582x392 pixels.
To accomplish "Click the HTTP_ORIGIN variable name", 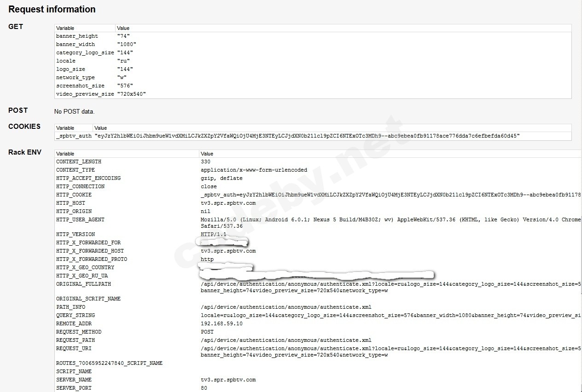I will tap(74, 212).
